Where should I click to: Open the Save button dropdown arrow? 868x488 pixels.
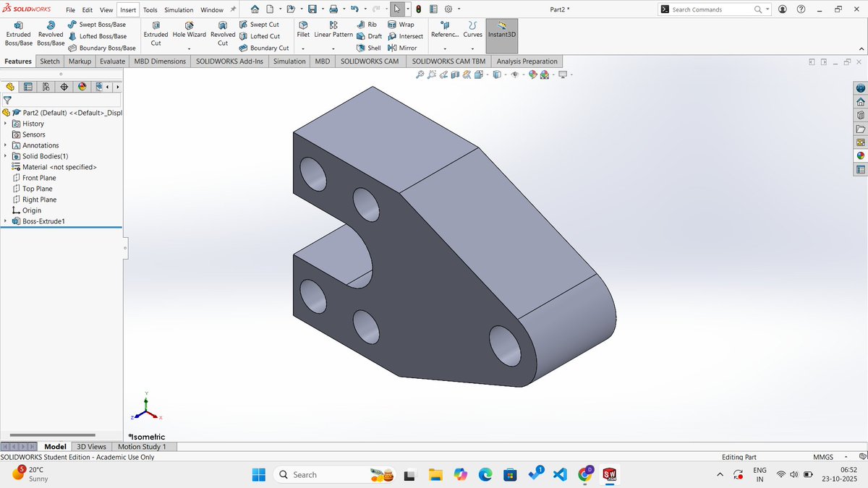pos(322,9)
